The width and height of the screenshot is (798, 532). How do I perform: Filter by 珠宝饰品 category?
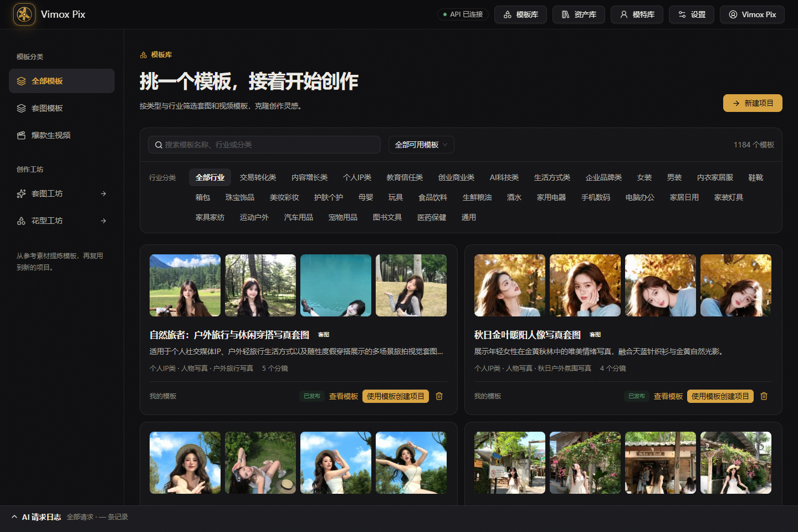tap(240, 197)
